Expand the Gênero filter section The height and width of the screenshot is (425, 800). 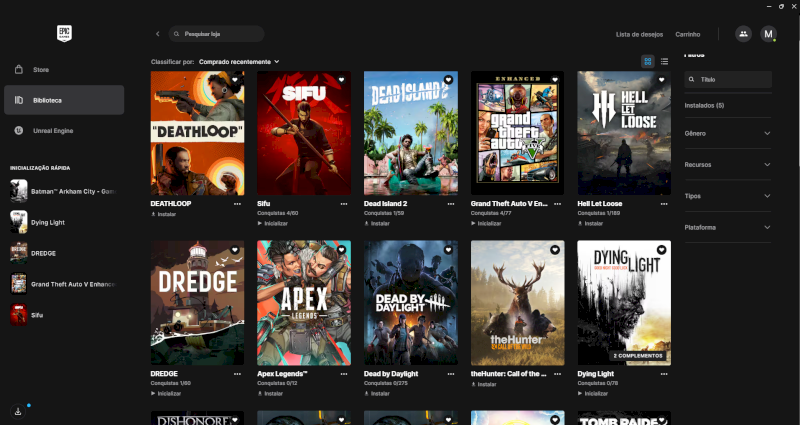(727, 133)
